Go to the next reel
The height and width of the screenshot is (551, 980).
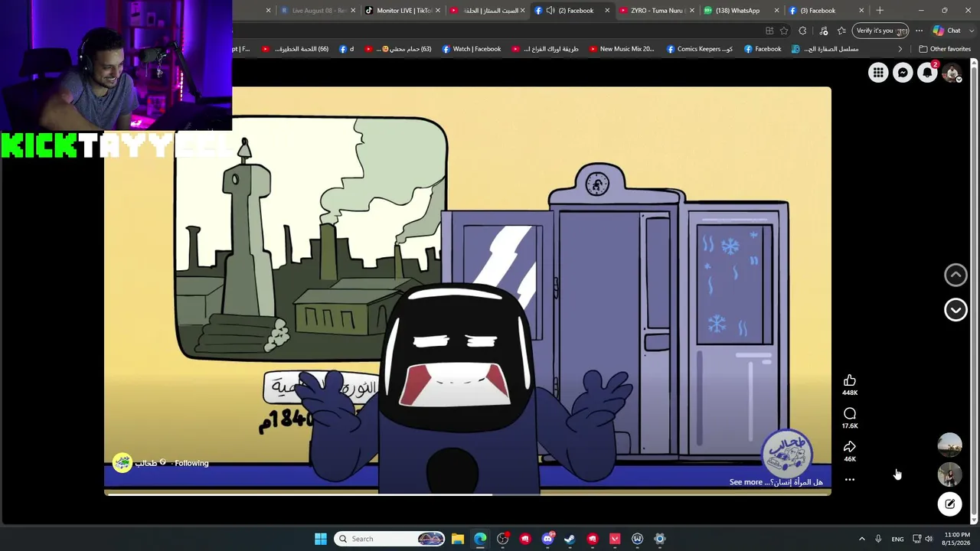pyautogui.click(x=955, y=310)
